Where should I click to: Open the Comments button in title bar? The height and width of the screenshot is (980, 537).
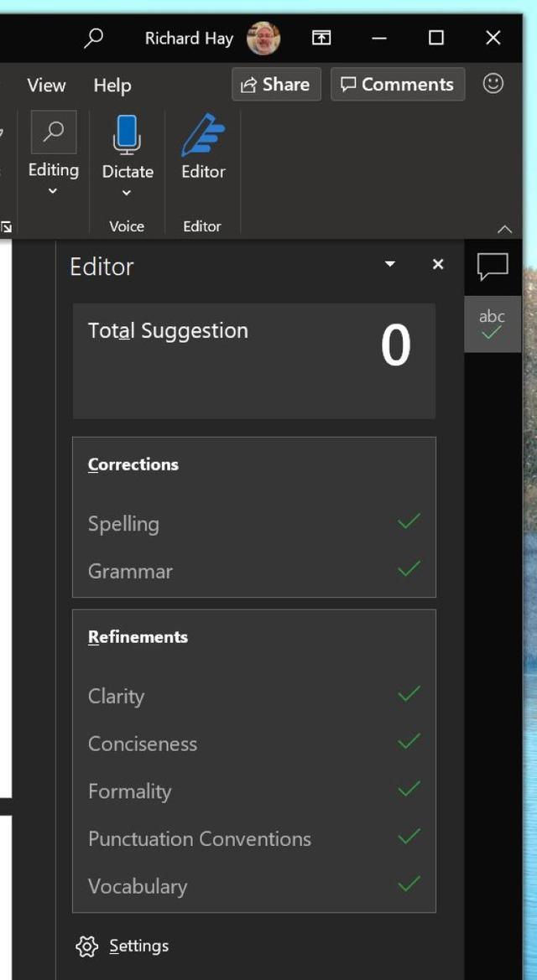point(397,84)
